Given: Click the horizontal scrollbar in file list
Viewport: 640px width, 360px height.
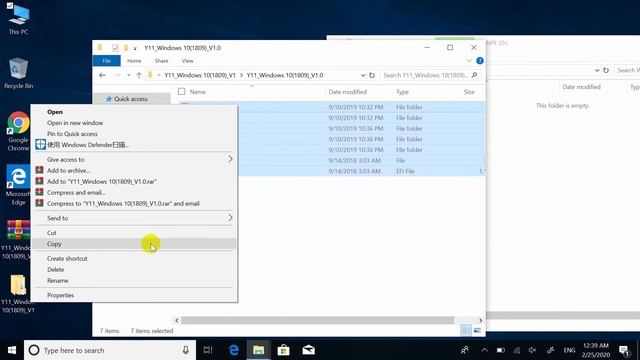Looking at the screenshot, I should pos(318,320).
